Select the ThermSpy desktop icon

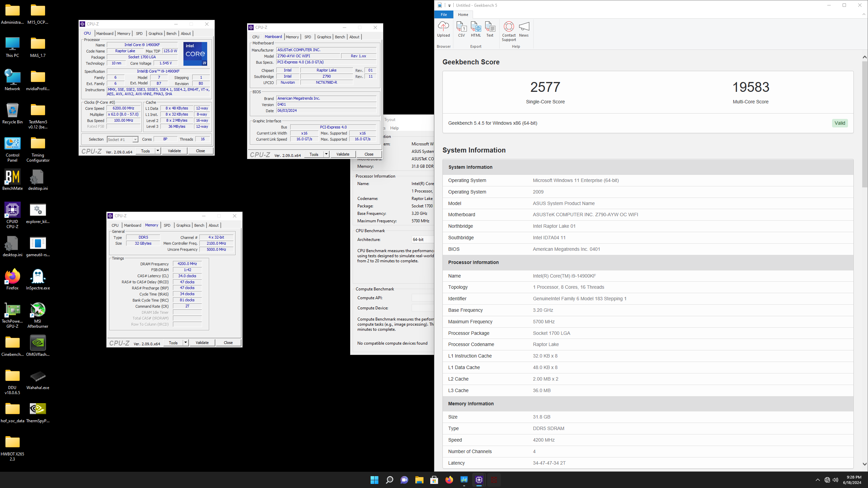coord(38,412)
